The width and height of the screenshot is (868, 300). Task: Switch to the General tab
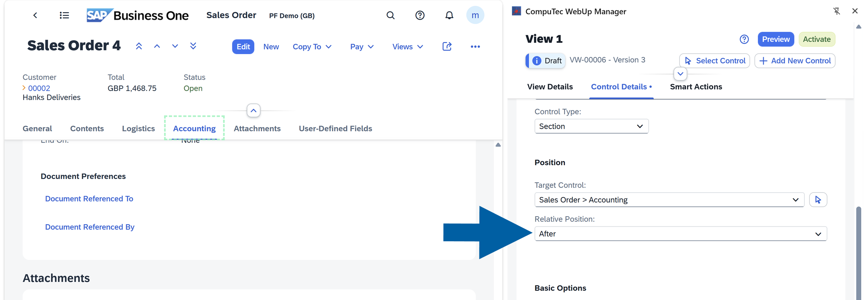37,128
